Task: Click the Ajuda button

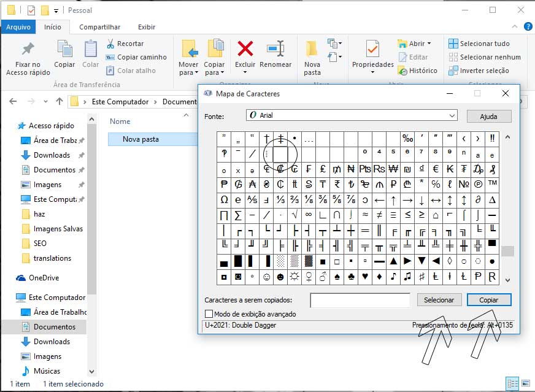Action: tap(488, 117)
